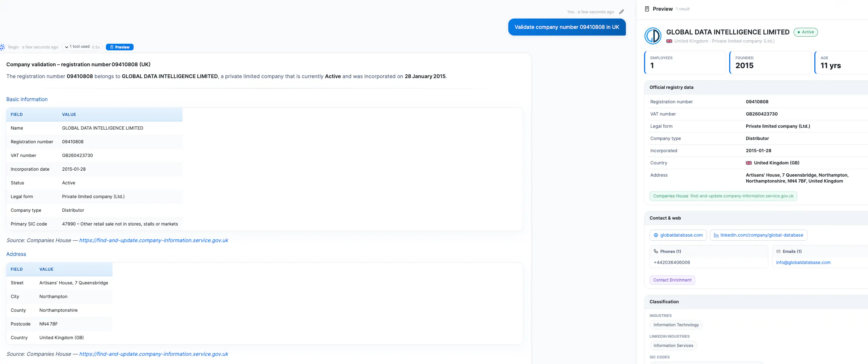This screenshot has width=868, height=364.
Task: Click the Contact Enrichment tag
Action: click(x=672, y=280)
